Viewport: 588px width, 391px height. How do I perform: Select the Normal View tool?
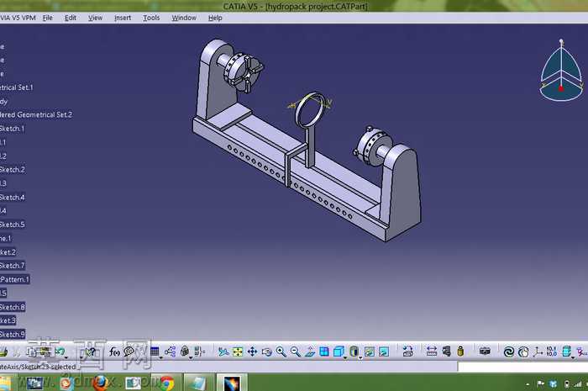click(310, 351)
